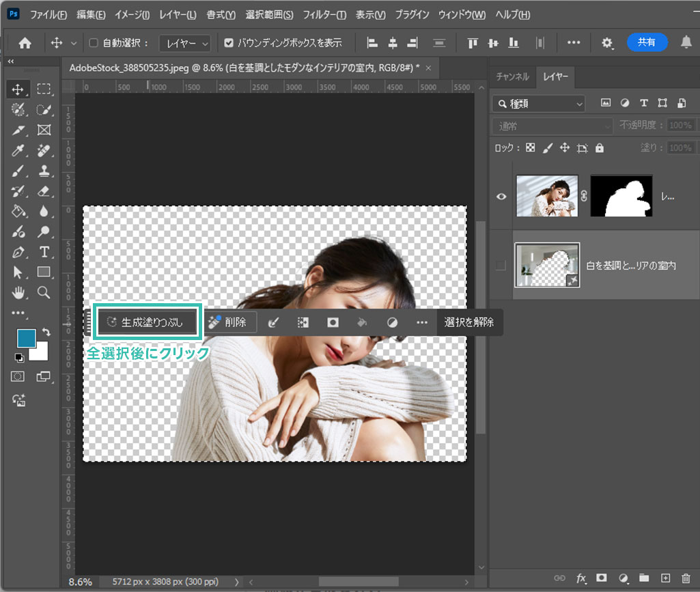The height and width of the screenshot is (592, 700).
Task: Toggle バウンディングボックスを表示 checkbox
Action: pyautogui.click(x=229, y=43)
